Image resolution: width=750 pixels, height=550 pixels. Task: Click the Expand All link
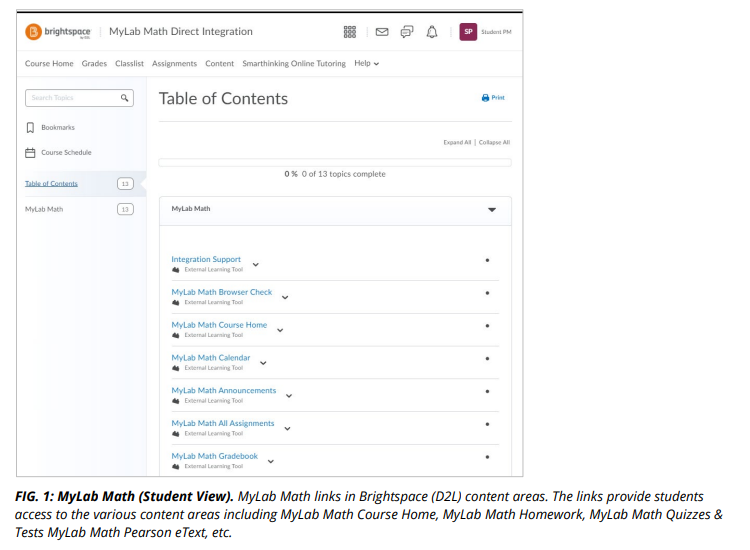(x=457, y=142)
